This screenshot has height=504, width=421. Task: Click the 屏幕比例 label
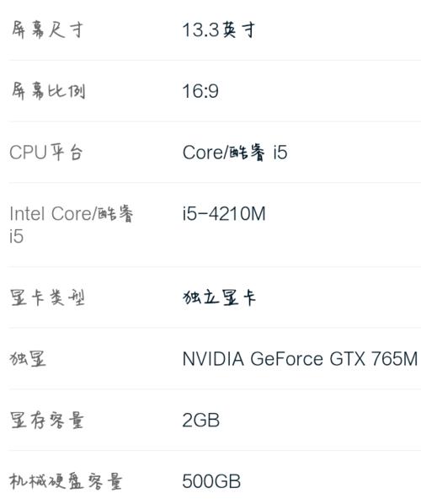click(x=48, y=91)
